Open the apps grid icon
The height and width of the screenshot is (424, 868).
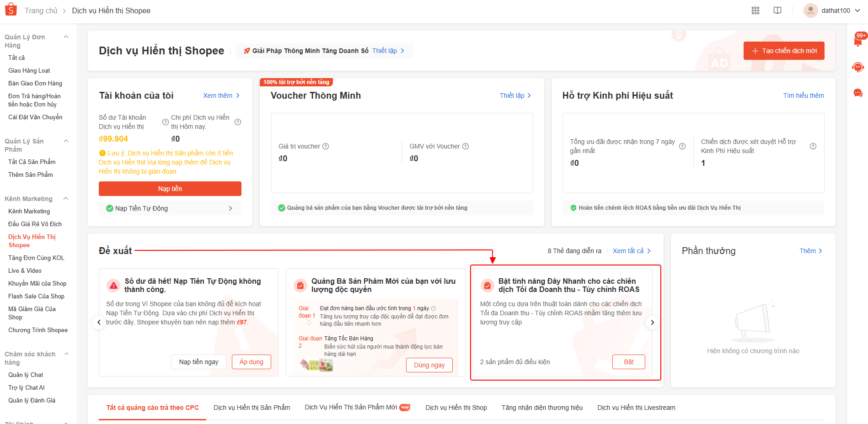(755, 11)
